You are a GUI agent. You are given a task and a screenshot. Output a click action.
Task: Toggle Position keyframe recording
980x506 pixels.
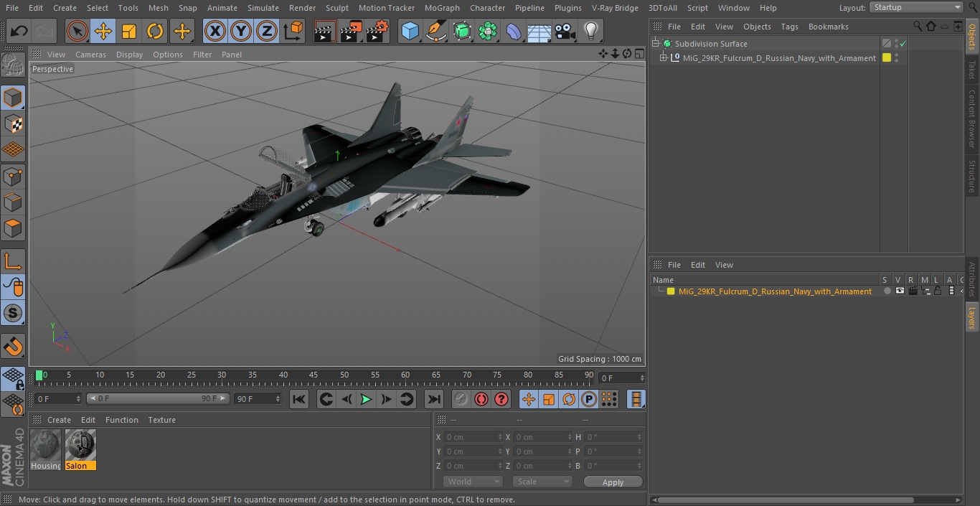click(x=529, y=399)
